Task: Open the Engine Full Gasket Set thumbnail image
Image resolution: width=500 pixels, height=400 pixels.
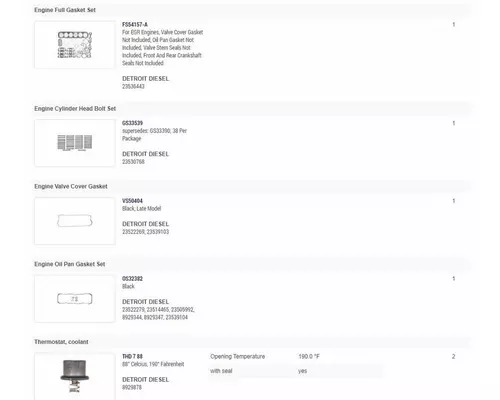Action: [75, 45]
